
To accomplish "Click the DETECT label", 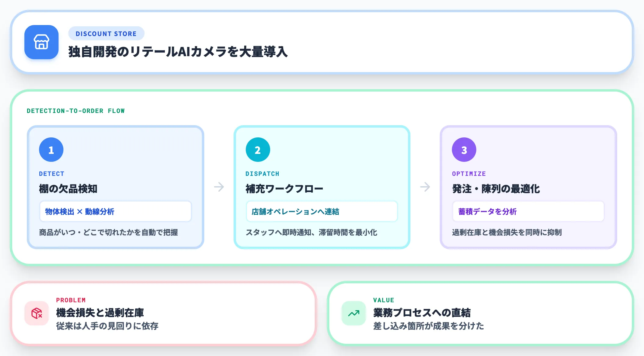I will [x=52, y=174].
